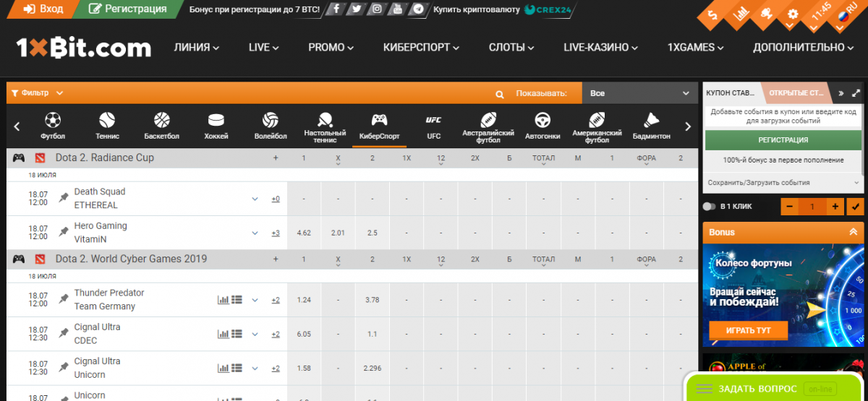Open the ЛИНИЯ menu
868x401 pixels.
tap(197, 48)
